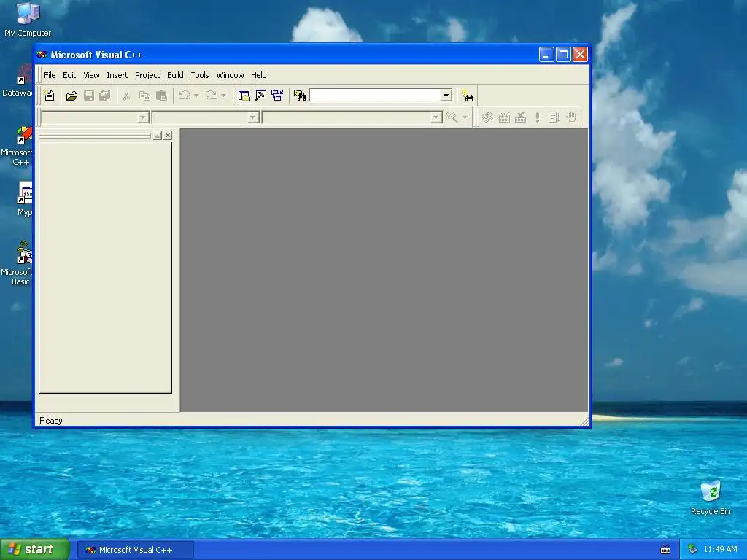Close the docked Workspace pane
The width and height of the screenshot is (747, 560).
tap(168, 136)
